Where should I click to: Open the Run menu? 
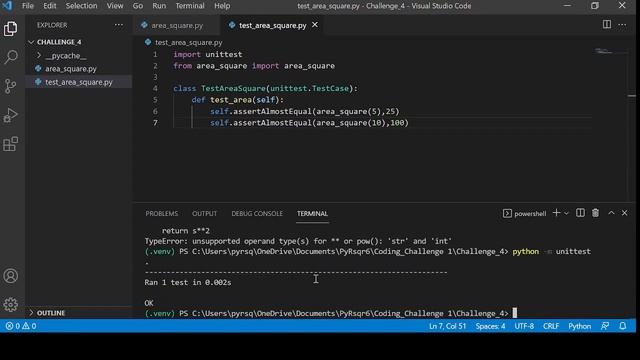(159, 6)
